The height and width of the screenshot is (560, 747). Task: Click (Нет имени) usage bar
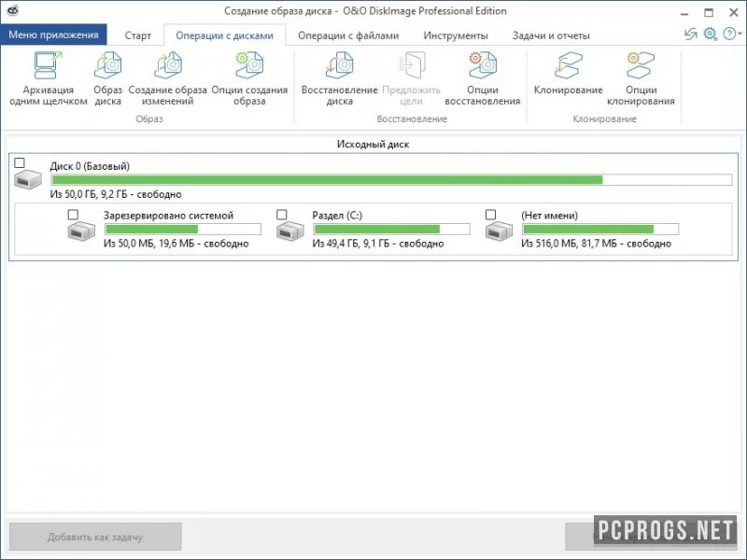click(x=600, y=229)
